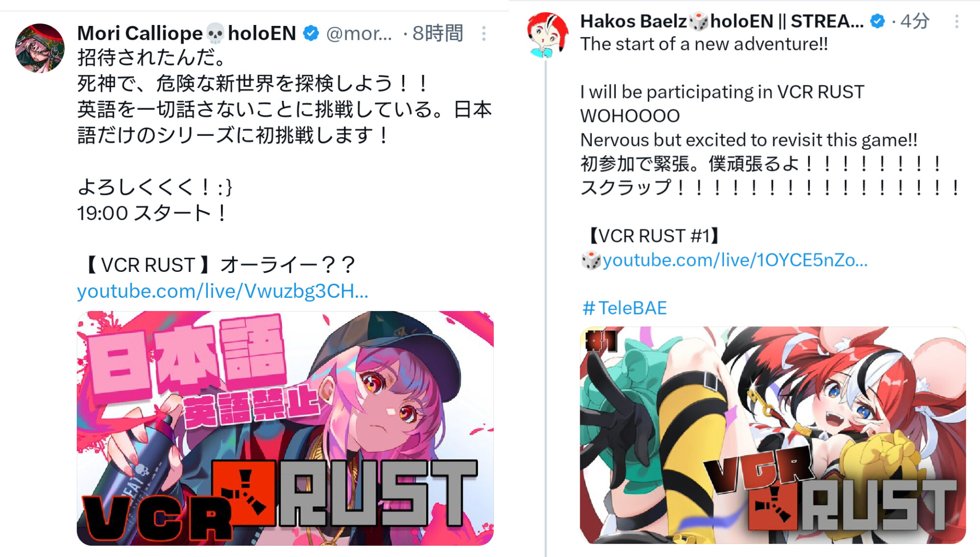This screenshot has width=980, height=557.
Task: Open Baelz's VCR RUST #1 thumbnail image
Action: [x=773, y=435]
